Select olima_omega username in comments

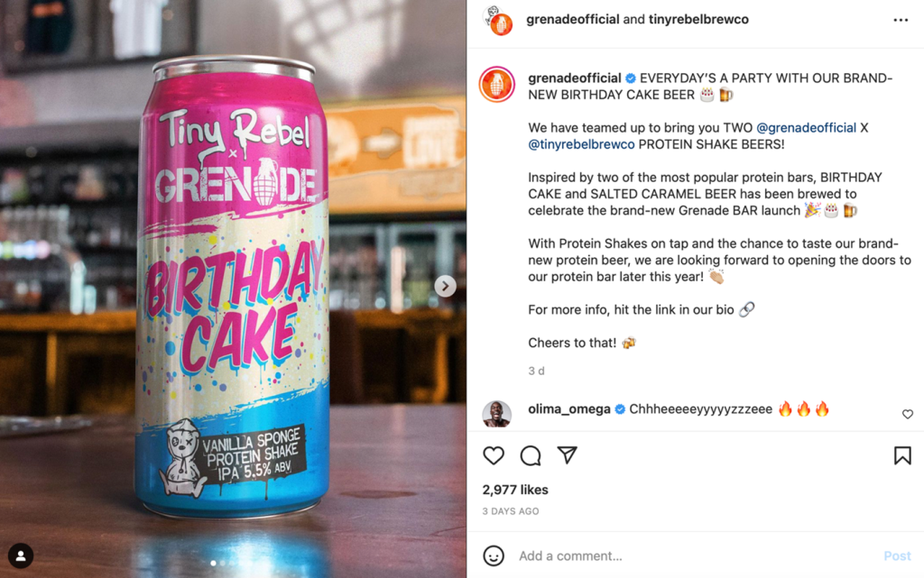point(569,409)
